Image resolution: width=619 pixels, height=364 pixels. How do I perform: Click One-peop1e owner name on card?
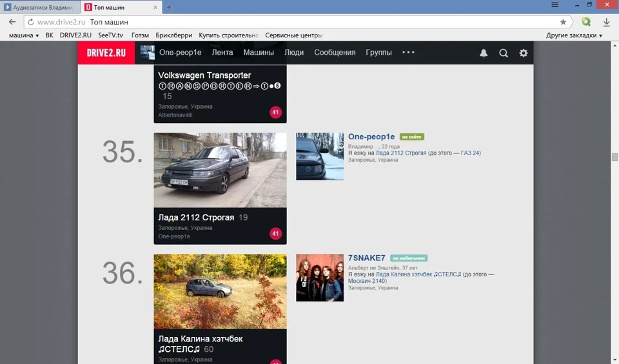[x=174, y=236]
